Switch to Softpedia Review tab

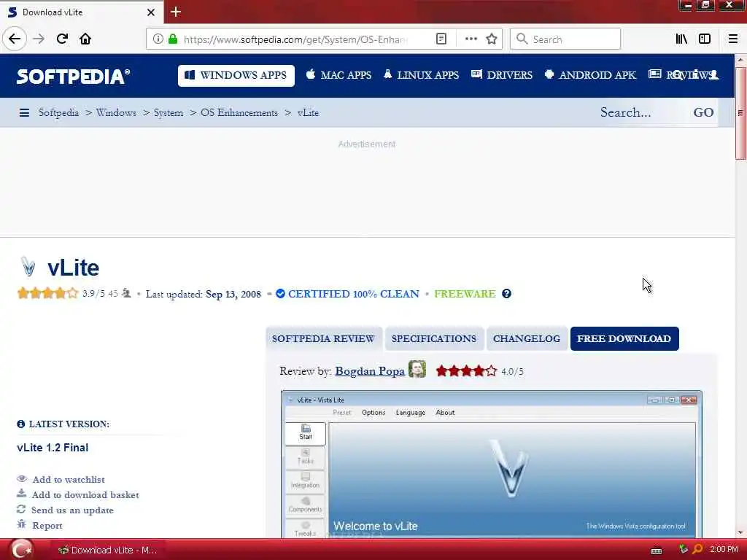point(323,338)
